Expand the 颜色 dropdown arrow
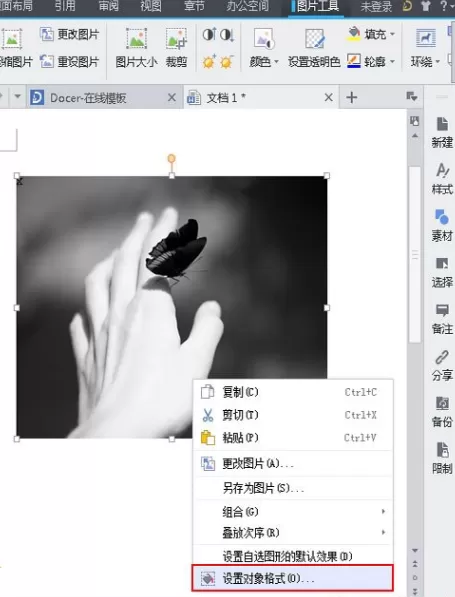Image resolution: width=455 pixels, height=597 pixels. [276, 62]
